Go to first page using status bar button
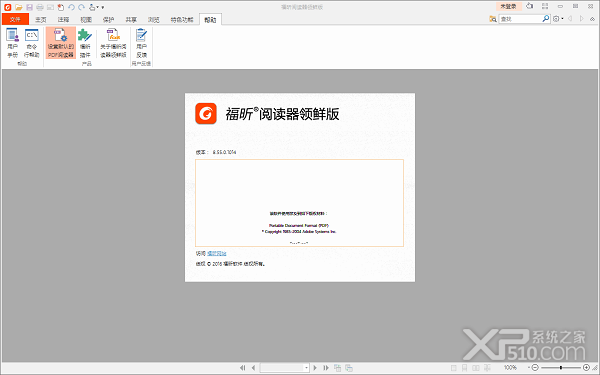The height and width of the screenshot is (375, 600). [242, 368]
